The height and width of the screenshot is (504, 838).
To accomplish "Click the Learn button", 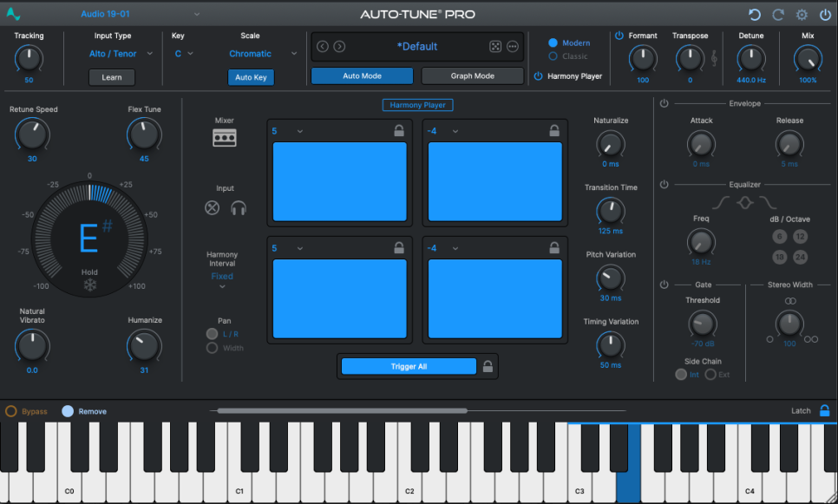I will 112,77.
